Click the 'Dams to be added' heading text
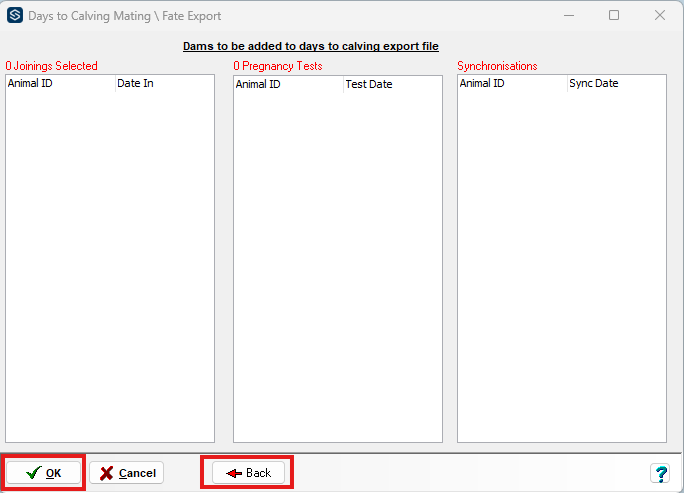 [310, 46]
